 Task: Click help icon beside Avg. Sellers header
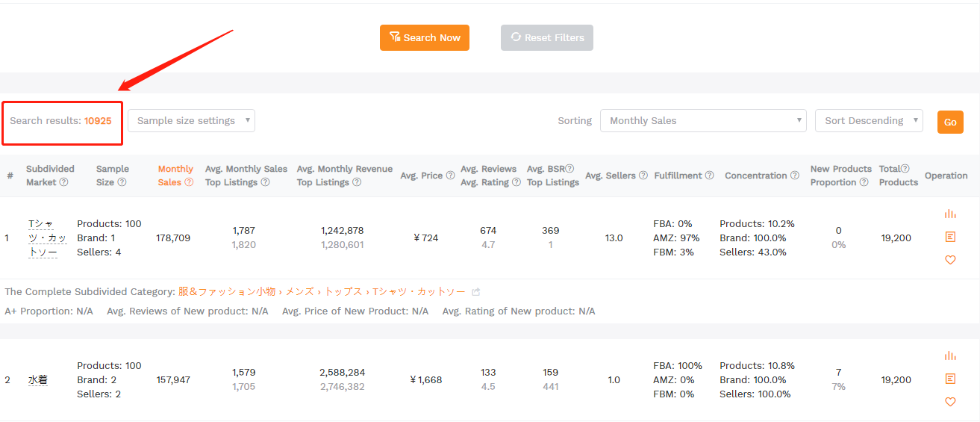click(643, 176)
